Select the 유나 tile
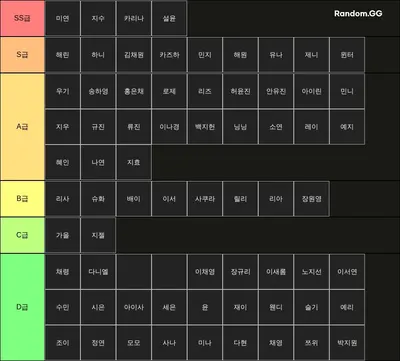The image size is (400, 361). (276, 55)
